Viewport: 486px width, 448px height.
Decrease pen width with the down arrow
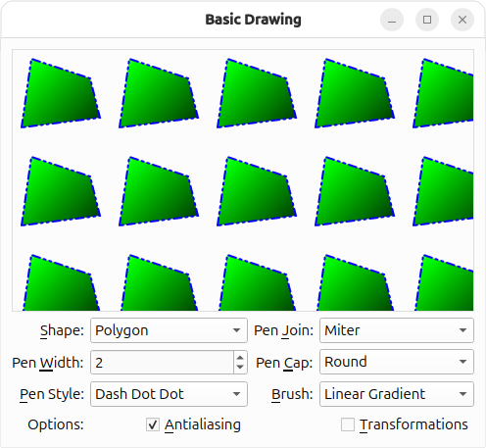pyautogui.click(x=240, y=368)
